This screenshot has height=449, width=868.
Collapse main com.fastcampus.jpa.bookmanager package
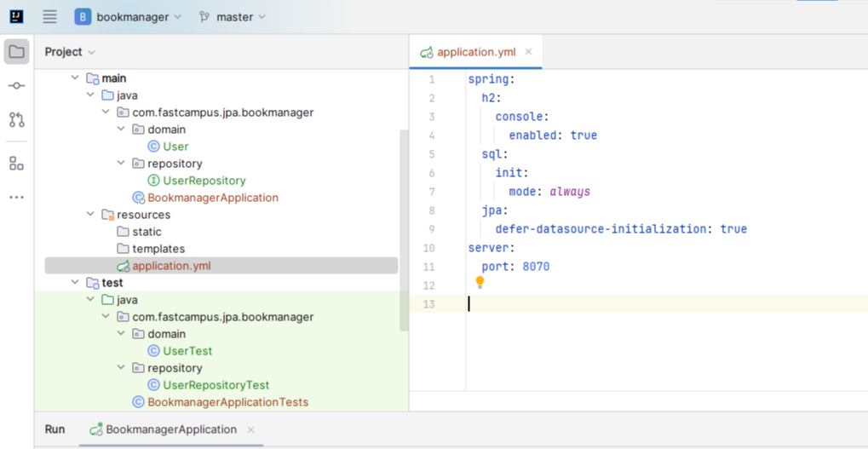[106, 112]
